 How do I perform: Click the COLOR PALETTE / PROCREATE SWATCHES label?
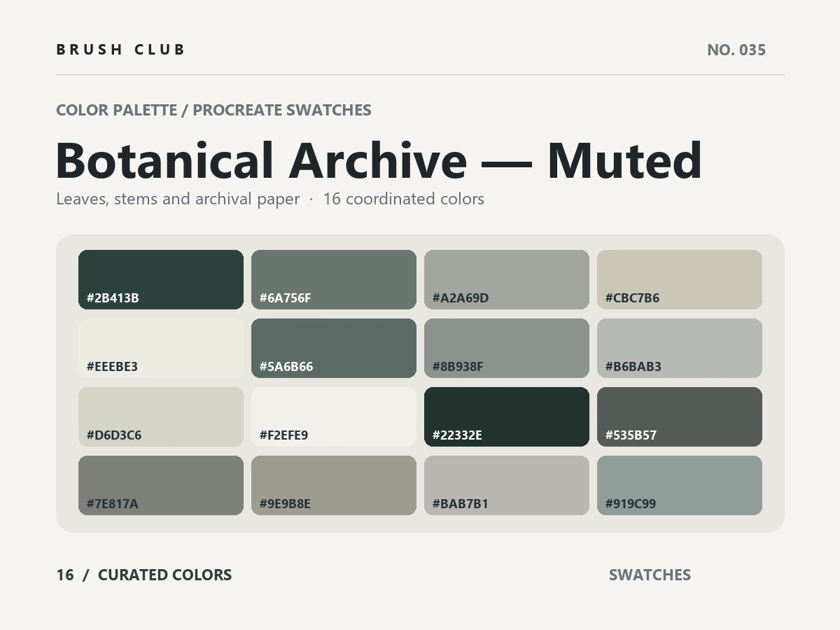tap(213, 110)
